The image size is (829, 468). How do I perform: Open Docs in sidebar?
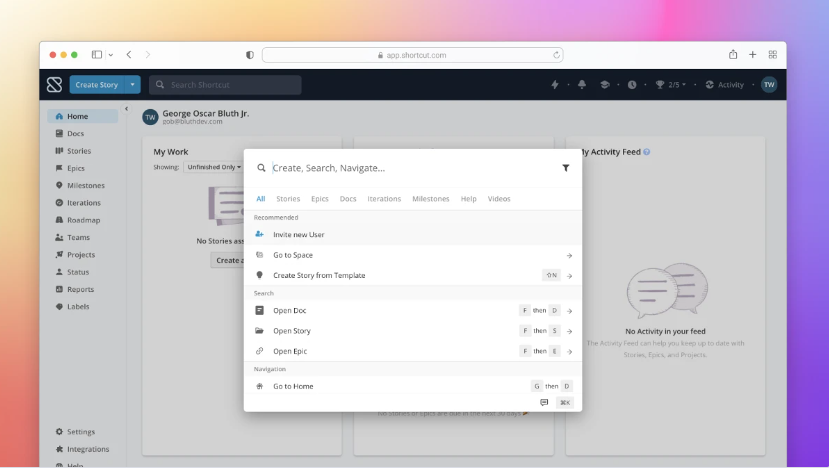(x=70, y=134)
